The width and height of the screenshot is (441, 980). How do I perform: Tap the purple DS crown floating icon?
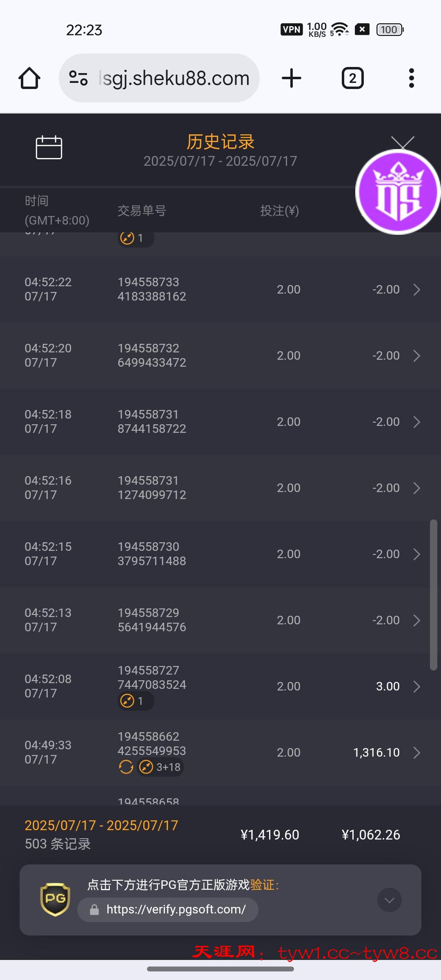398,192
